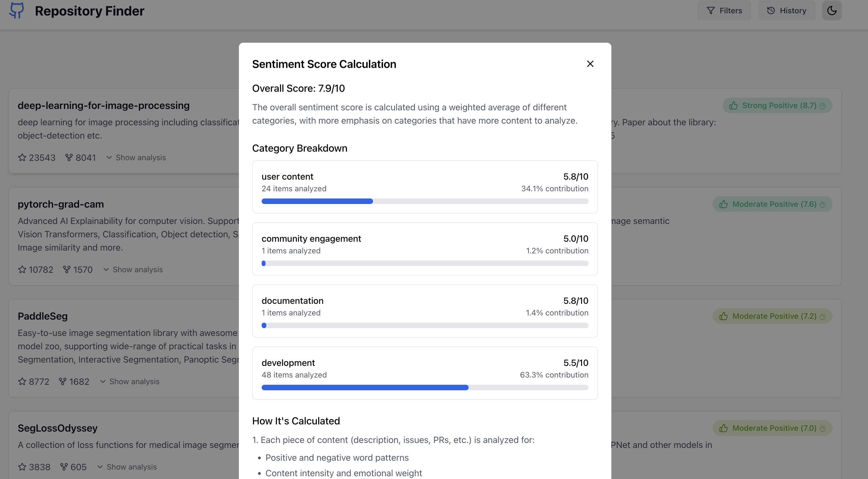Click the fork icon beside 1682
The height and width of the screenshot is (479, 868).
63,381
